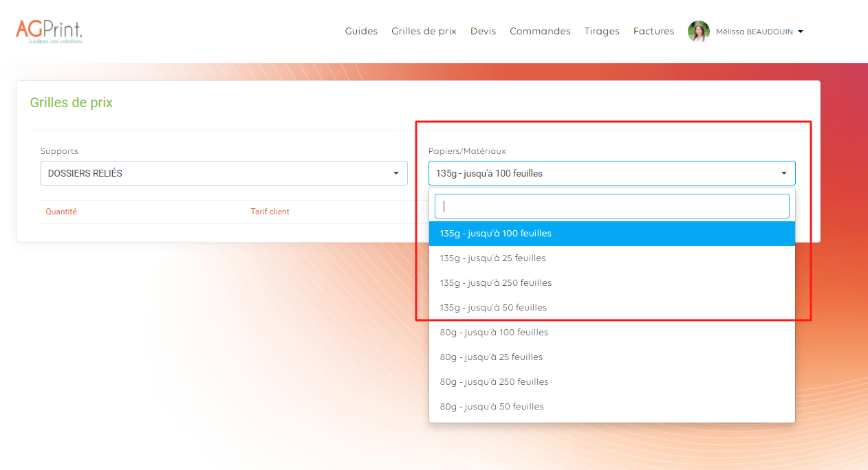
Task: Select 135g - jusqu'à 100 feuilles option
Action: coord(495,234)
